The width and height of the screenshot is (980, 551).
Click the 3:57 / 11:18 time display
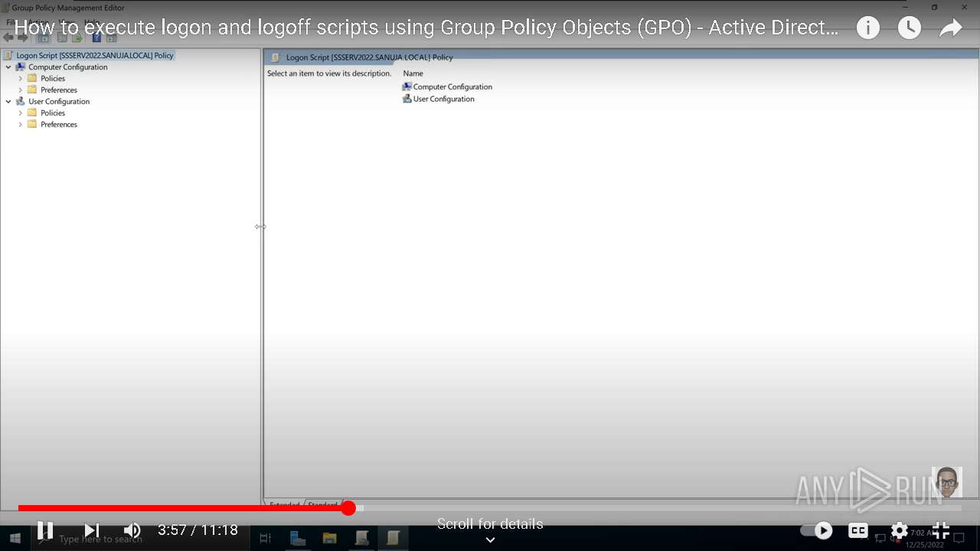[x=198, y=530]
